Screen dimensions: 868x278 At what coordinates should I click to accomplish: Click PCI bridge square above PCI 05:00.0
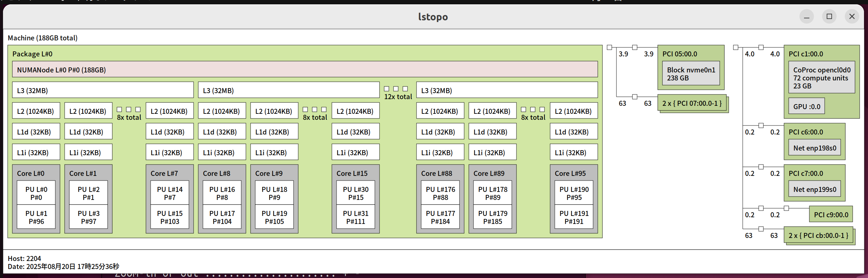pyautogui.click(x=634, y=47)
